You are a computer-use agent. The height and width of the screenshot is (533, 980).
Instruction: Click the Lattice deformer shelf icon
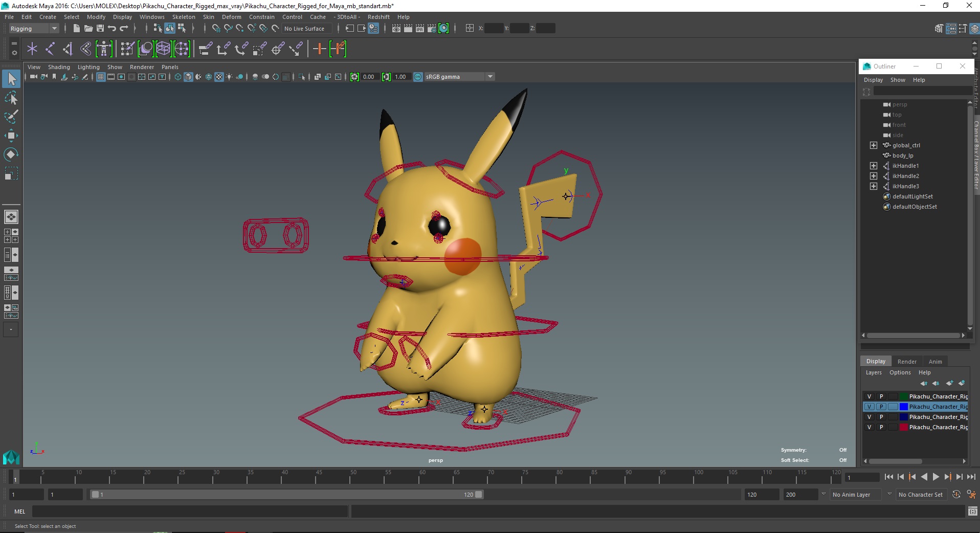tap(163, 49)
